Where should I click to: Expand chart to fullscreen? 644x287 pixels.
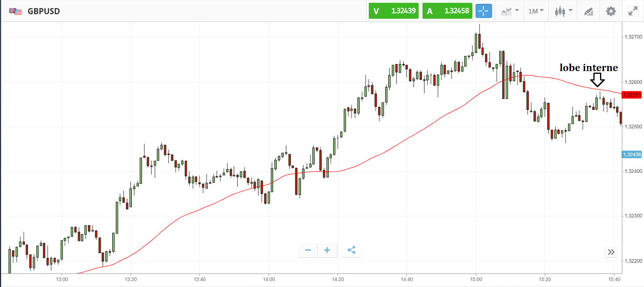[633, 11]
